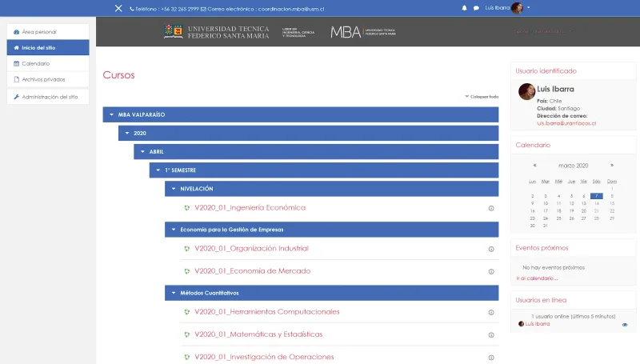Click Ir al calendario link
Image resolution: width=640 pixels, height=364 pixels.
click(x=537, y=278)
